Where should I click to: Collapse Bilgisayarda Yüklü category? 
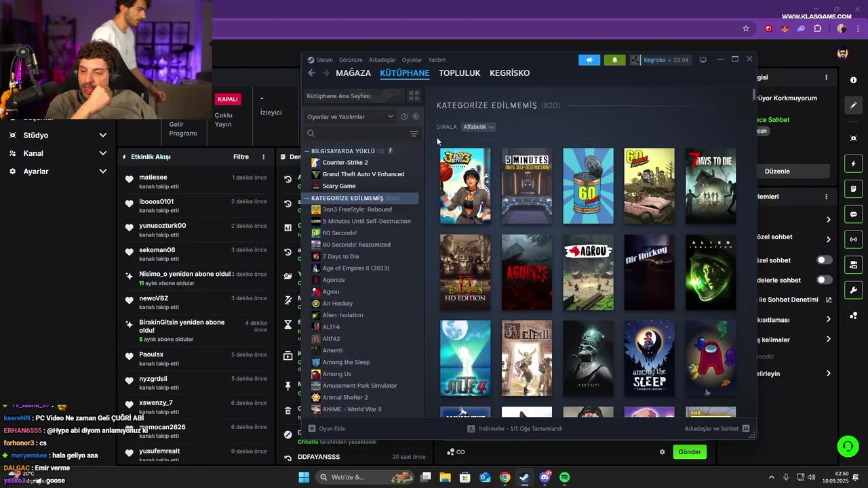pos(307,151)
